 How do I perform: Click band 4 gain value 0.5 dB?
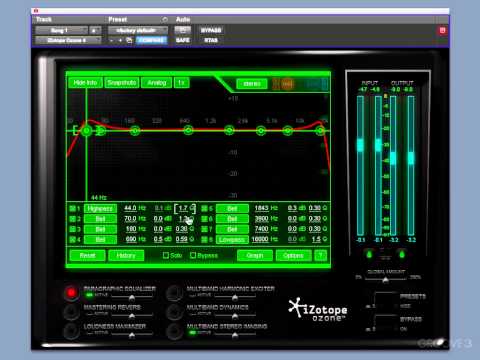[158, 239]
